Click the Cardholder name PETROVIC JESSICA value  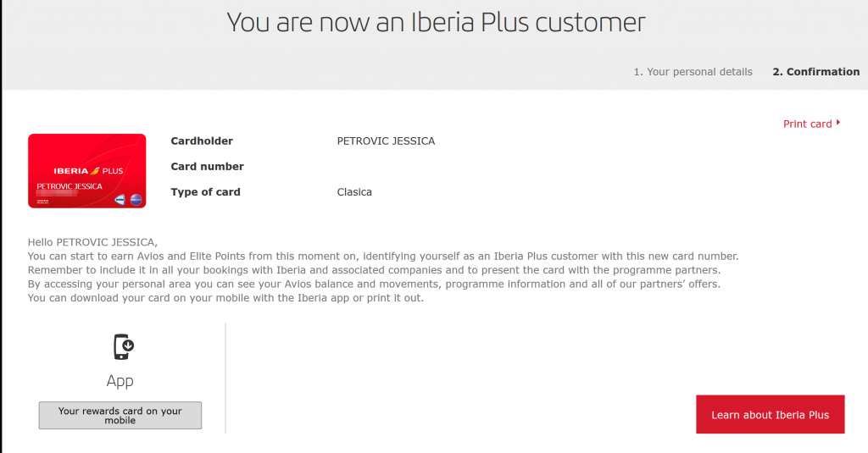[386, 141]
